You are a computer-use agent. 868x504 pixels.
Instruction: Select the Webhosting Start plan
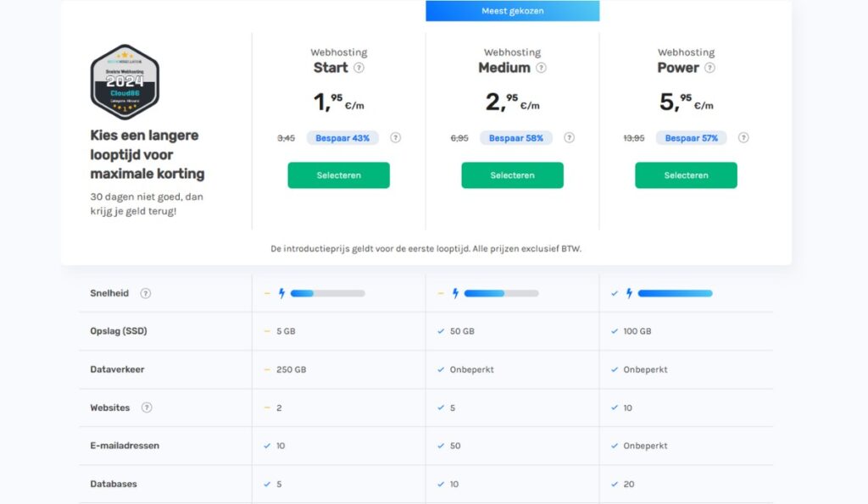(x=338, y=175)
